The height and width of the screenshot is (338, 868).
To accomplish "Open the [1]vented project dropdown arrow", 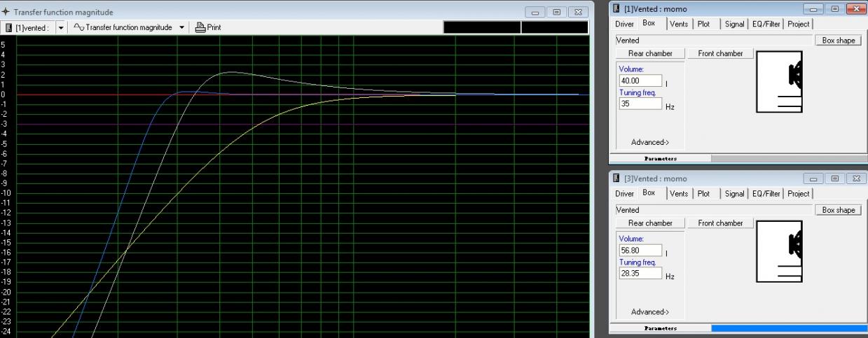I will click(x=60, y=27).
